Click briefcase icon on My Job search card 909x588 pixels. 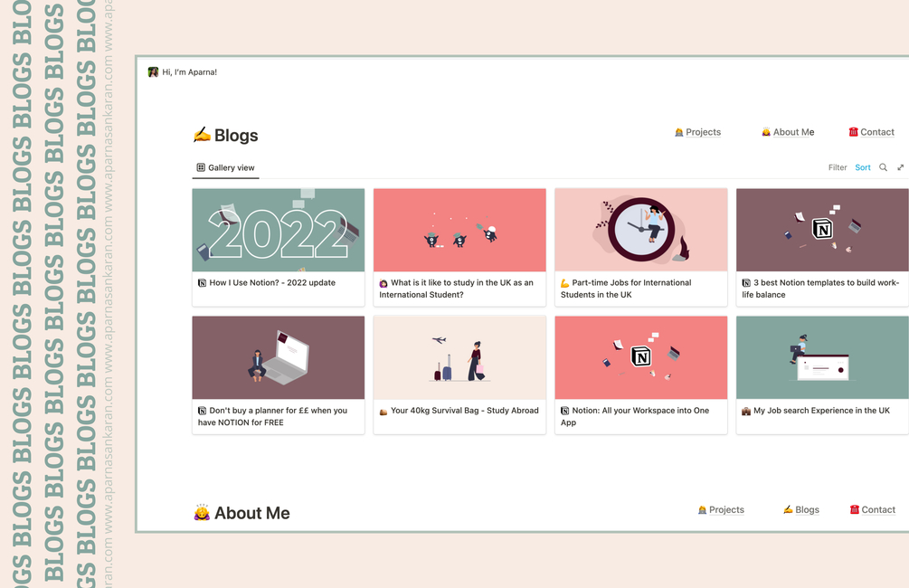746,411
